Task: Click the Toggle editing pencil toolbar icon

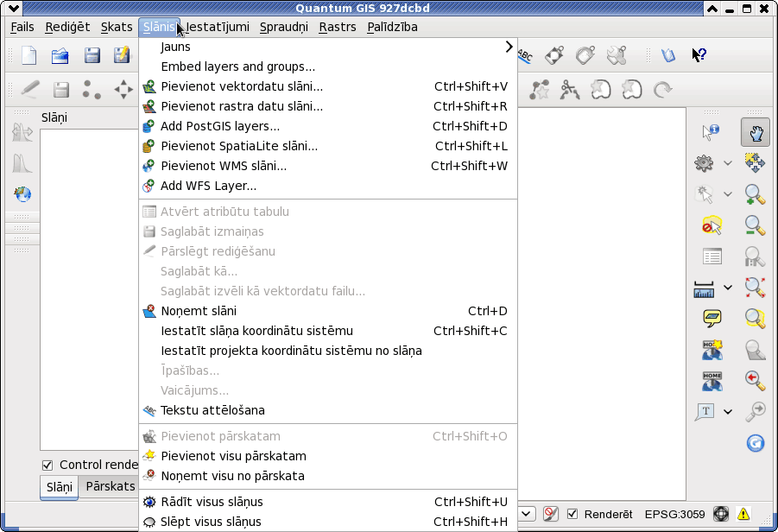Action: pos(29,90)
